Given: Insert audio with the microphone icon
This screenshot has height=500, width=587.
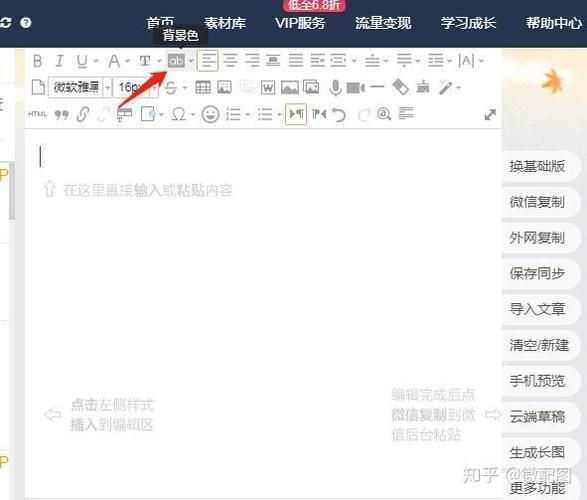Looking at the screenshot, I should (335, 88).
